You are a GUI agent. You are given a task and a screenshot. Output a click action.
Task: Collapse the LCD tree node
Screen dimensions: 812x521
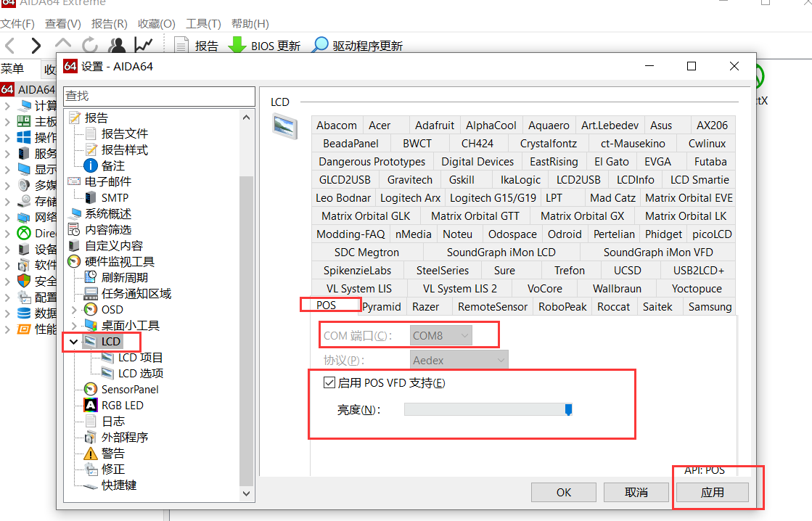(x=73, y=342)
